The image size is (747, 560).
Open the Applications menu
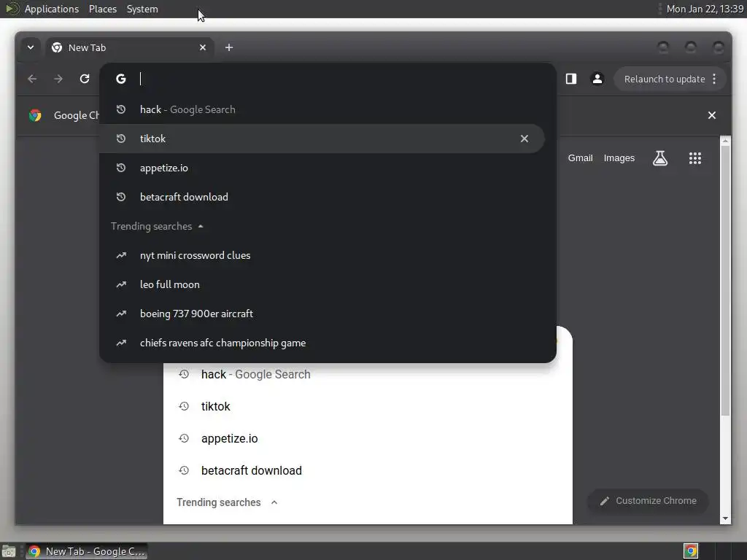(52, 9)
